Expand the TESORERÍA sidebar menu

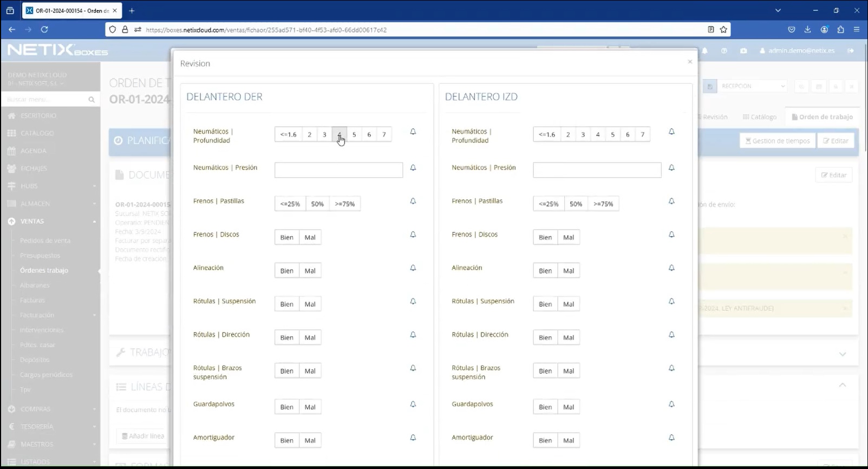(50, 427)
